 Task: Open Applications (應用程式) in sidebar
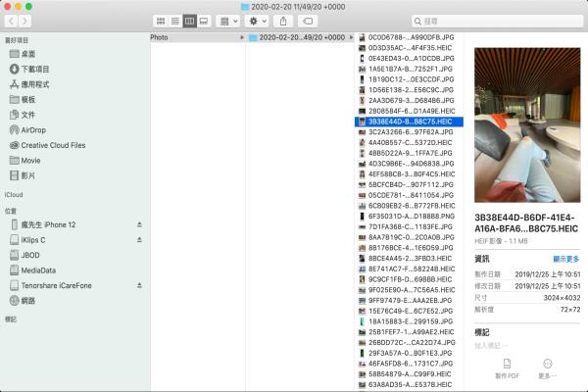[x=29, y=84]
